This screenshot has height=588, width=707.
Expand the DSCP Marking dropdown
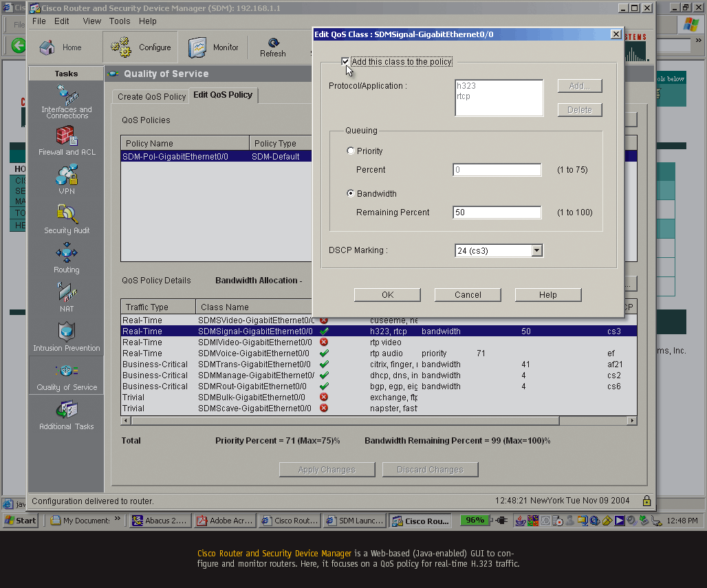(x=536, y=251)
